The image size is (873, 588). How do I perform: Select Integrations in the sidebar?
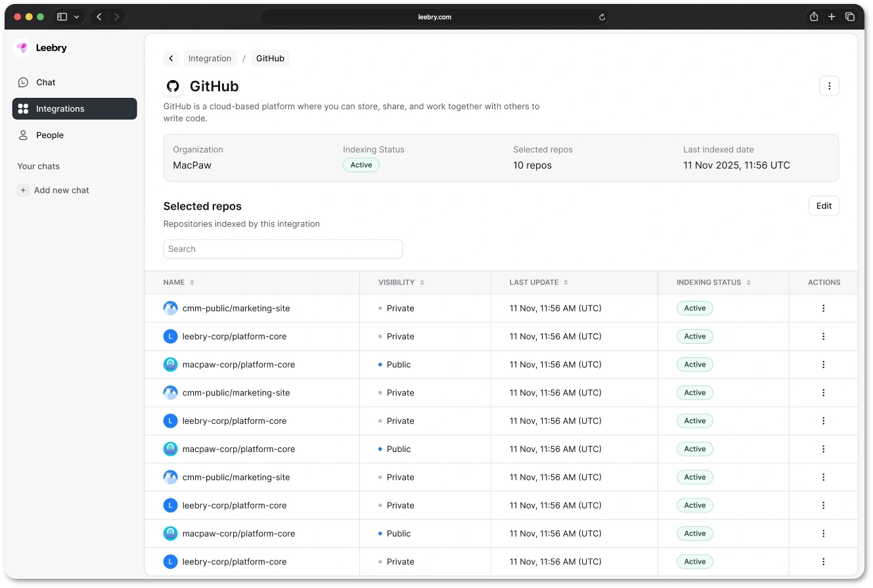(74, 108)
